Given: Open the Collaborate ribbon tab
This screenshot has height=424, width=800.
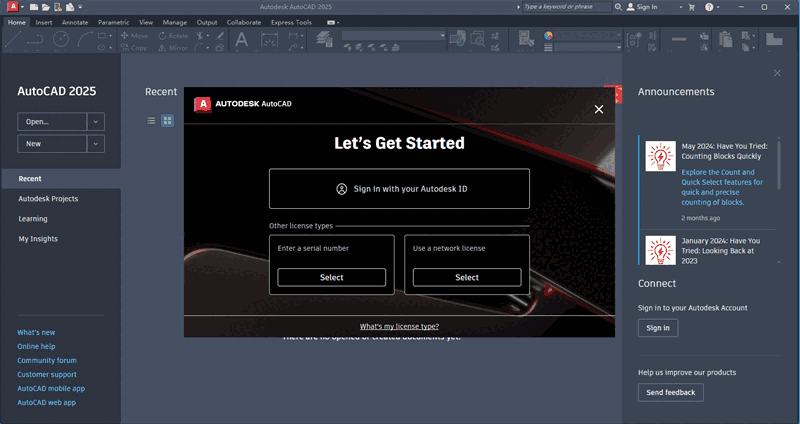Looking at the screenshot, I should (x=244, y=22).
